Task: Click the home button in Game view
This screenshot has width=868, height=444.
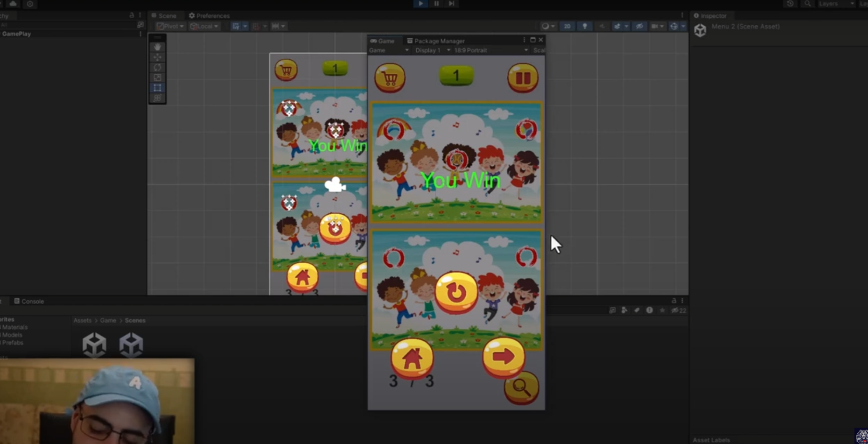Action: [x=412, y=359]
